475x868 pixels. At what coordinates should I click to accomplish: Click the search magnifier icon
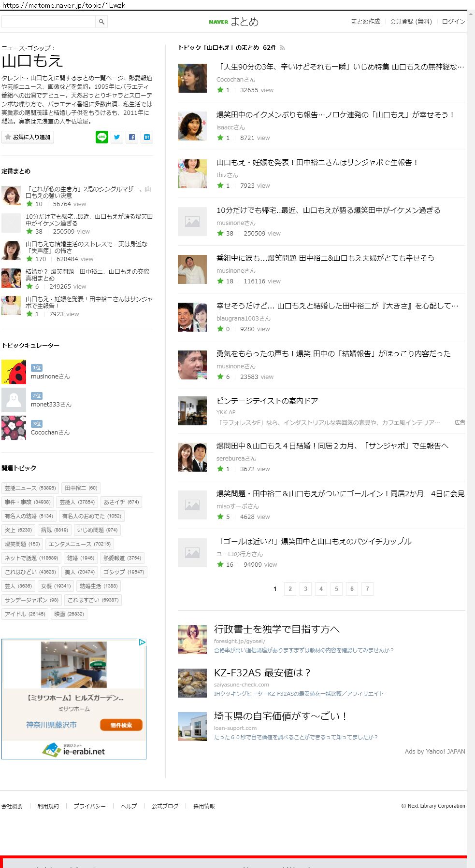pyautogui.click(x=101, y=22)
